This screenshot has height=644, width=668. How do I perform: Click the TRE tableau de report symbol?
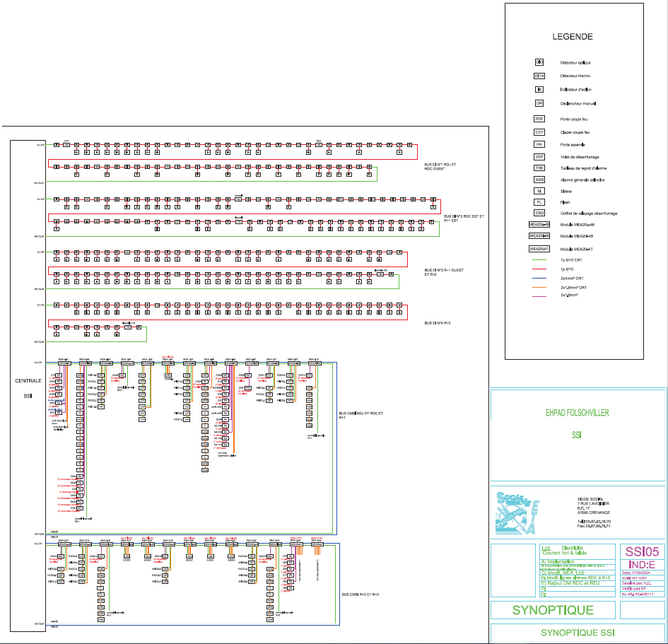point(539,168)
